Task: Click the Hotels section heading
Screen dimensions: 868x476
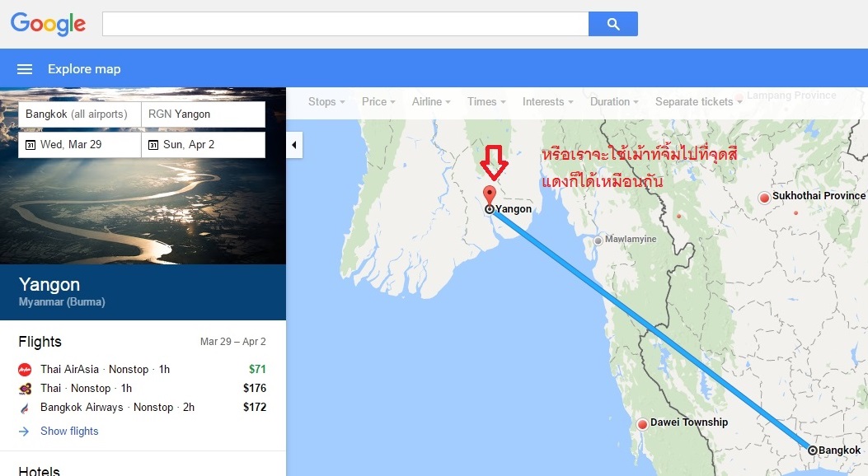Action: tap(39, 471)
